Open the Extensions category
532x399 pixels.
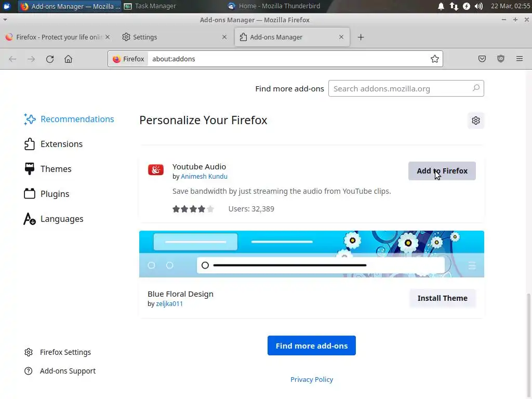tap(54, 144)
